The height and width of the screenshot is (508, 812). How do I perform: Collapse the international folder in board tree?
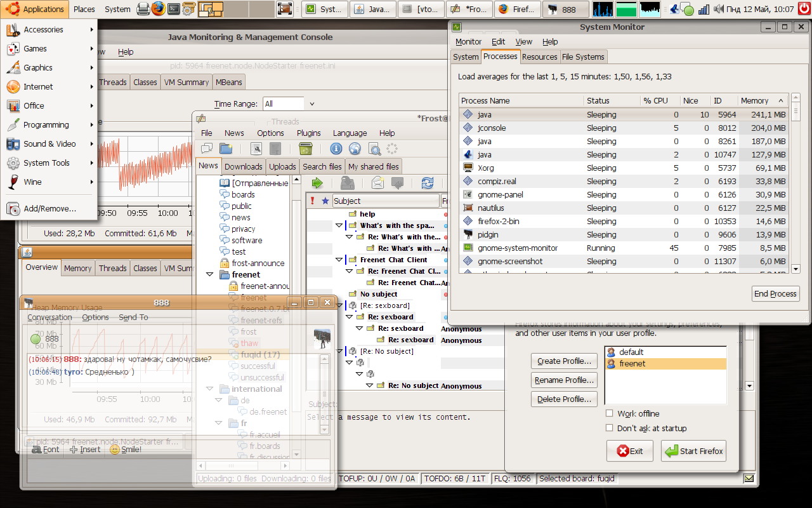[x=209, y=389]
